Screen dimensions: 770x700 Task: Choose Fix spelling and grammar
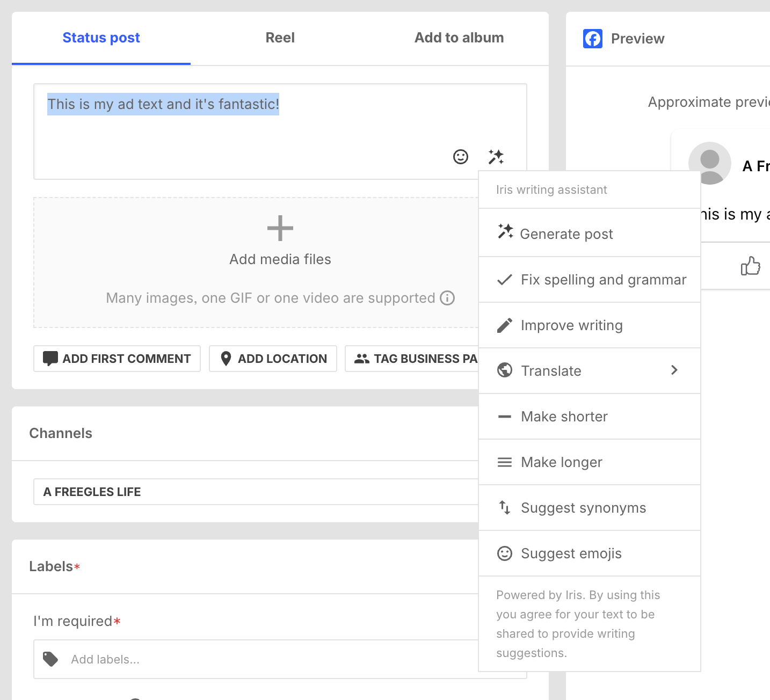tap(603, 280)
